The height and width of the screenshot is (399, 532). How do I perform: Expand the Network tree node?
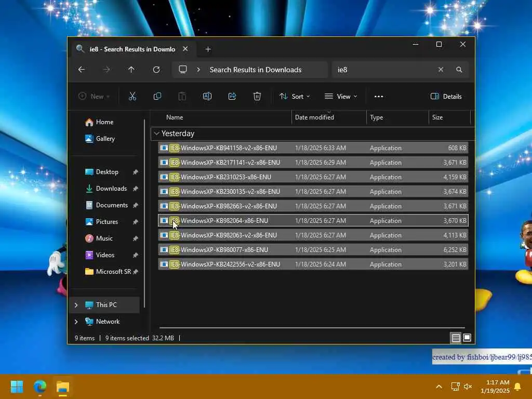pos(76,322)
